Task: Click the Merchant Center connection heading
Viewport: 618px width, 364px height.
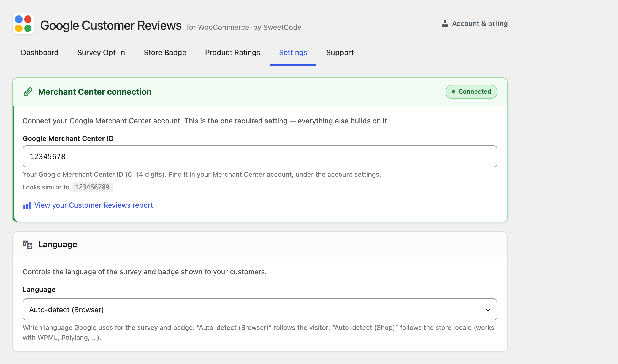Action: [x=95, y=92]
